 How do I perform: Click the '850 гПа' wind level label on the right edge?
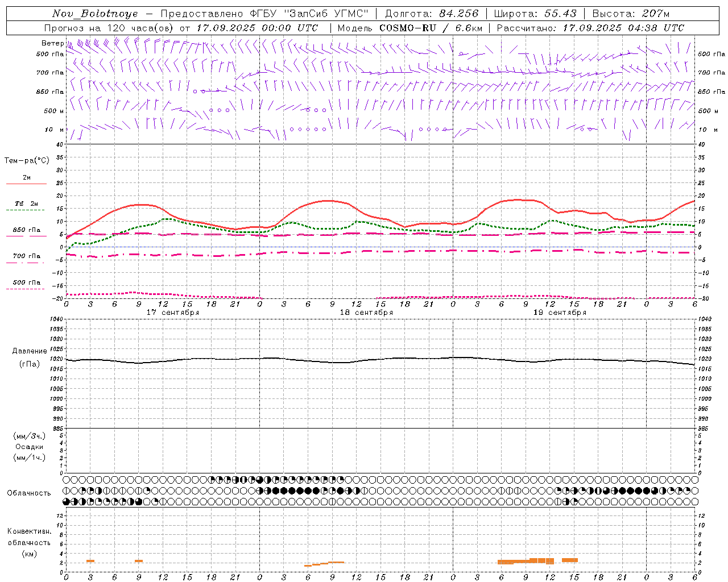tap(712, 92)
